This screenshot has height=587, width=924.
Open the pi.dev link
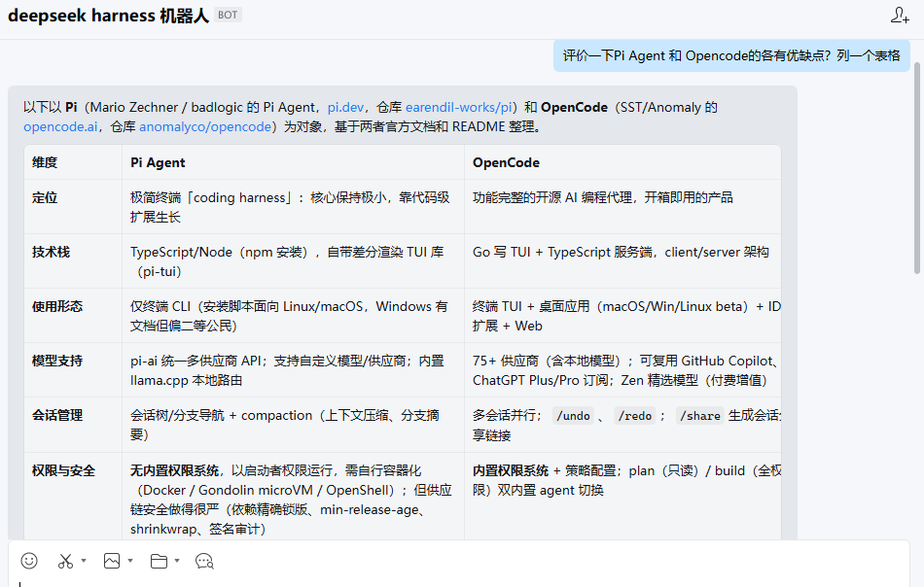(345, 107)
